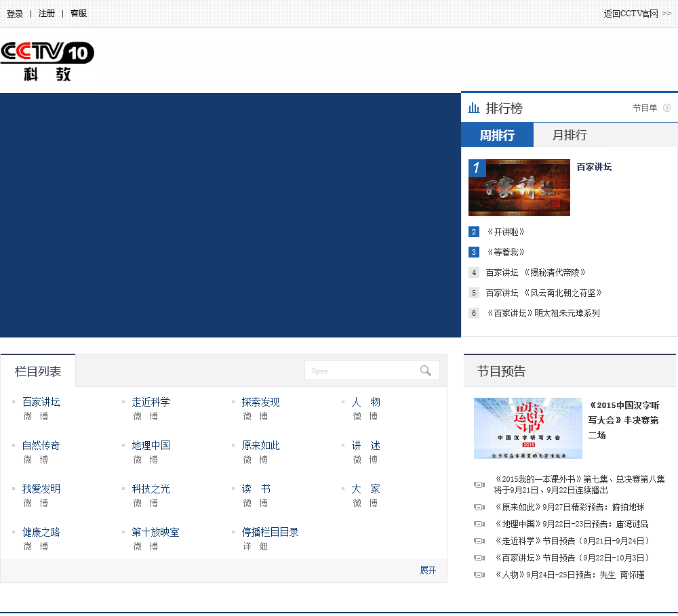The image size is (678, 616).
Task: Open 百家讲坛《揭秘清代帝陵》
Action: click(536, 272)
